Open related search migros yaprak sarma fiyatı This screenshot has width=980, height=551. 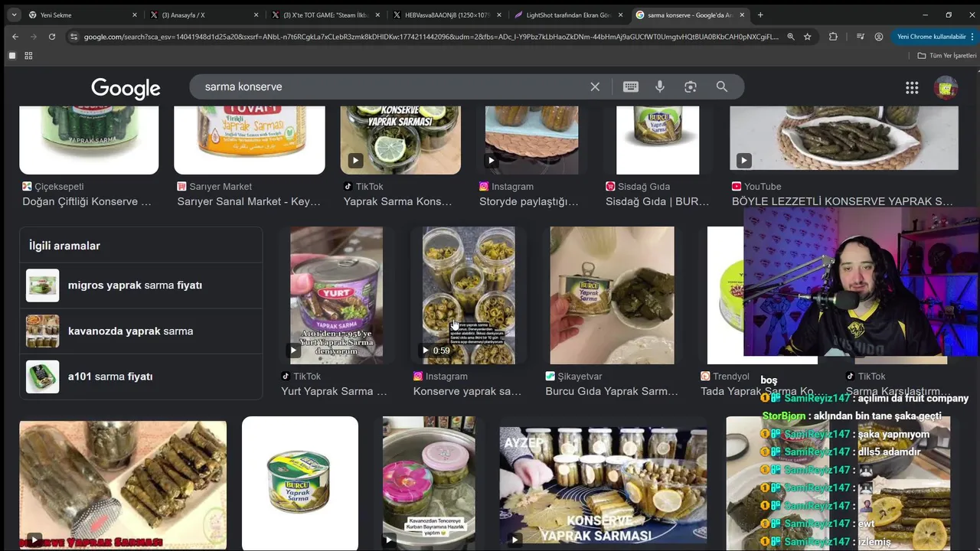click(x=142, y=285)
